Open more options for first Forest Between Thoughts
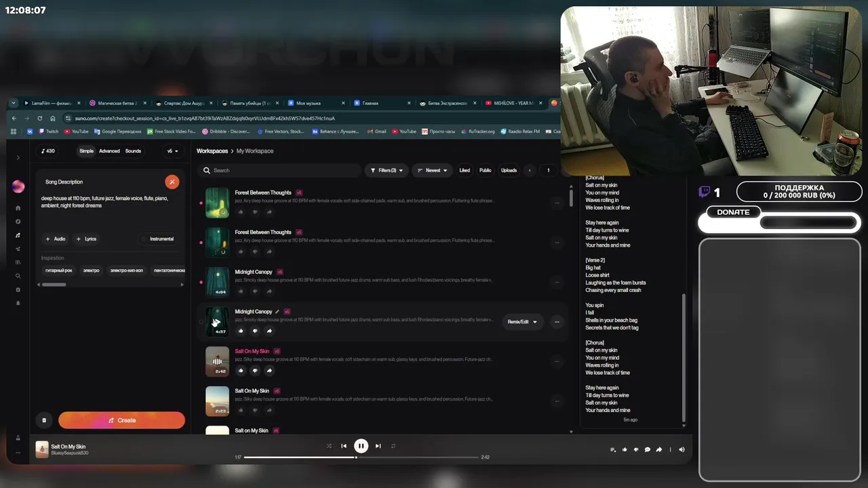The height and width of the screenshot is (488, 868). (557, 202)
